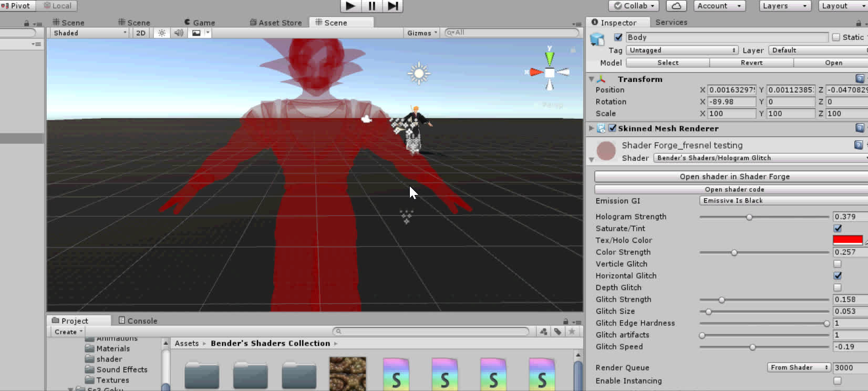This screenshot has height=391, width=868.
Task: Open the first folder asset in grid
Action: [202, 375]
